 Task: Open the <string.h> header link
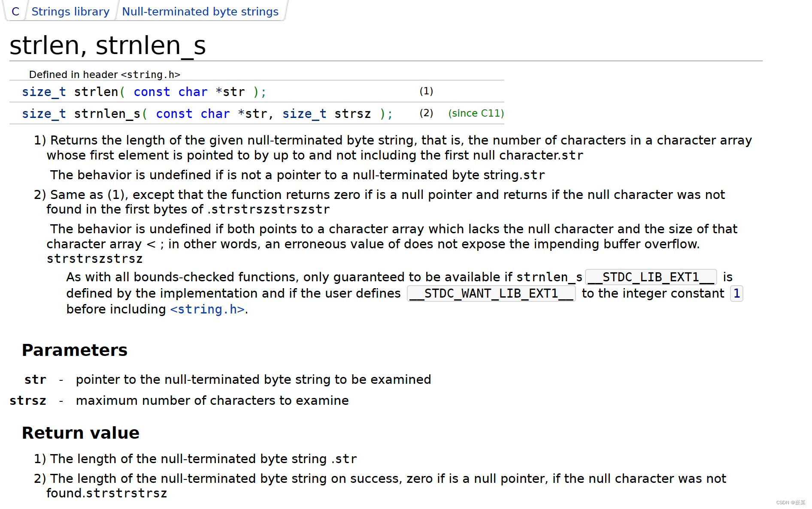tap(208, 309)
